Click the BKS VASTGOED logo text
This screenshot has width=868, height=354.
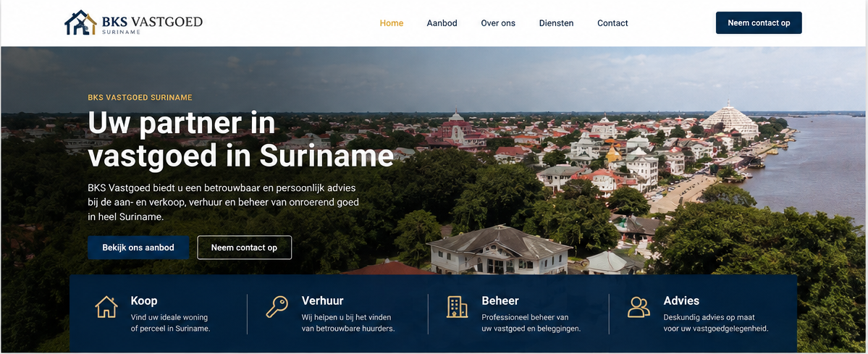point(152,22)
